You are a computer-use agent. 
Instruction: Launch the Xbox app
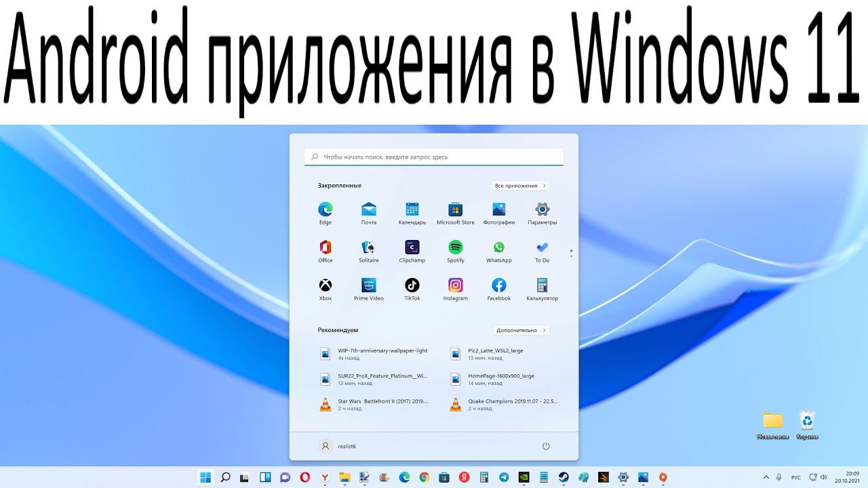tap(325, 289)
